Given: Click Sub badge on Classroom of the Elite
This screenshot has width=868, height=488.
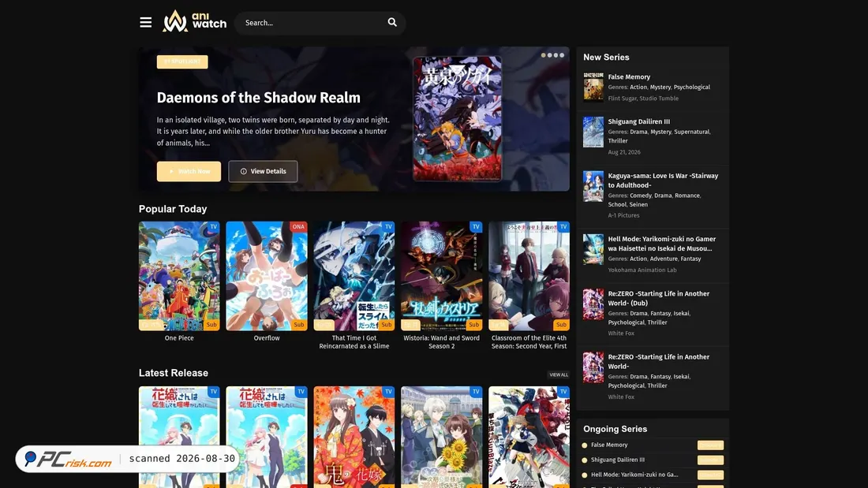Looking at the screenshot, I should (561, 325).
